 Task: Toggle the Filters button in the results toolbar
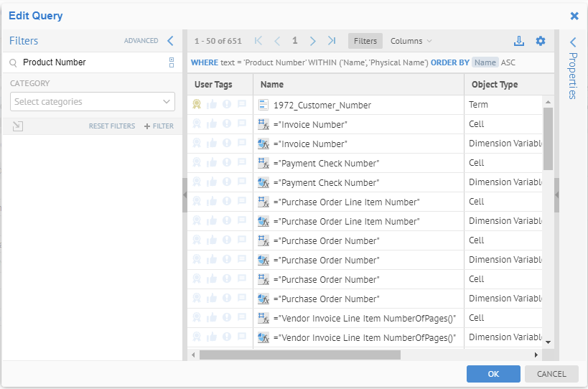tap(365, 41)
